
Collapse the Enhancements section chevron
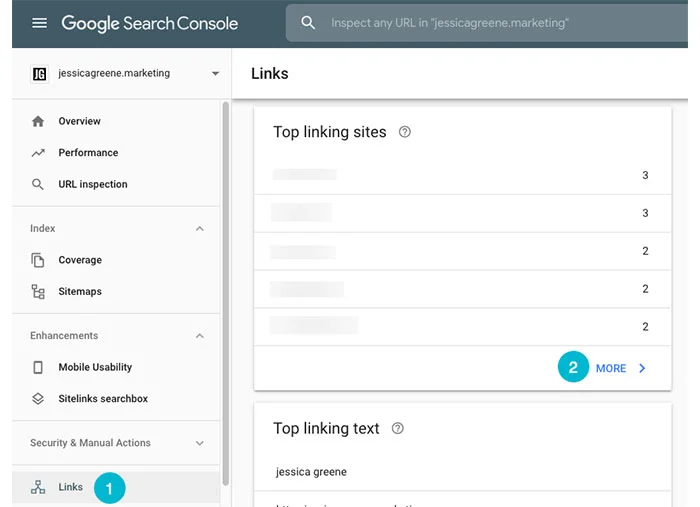[200, 336]
